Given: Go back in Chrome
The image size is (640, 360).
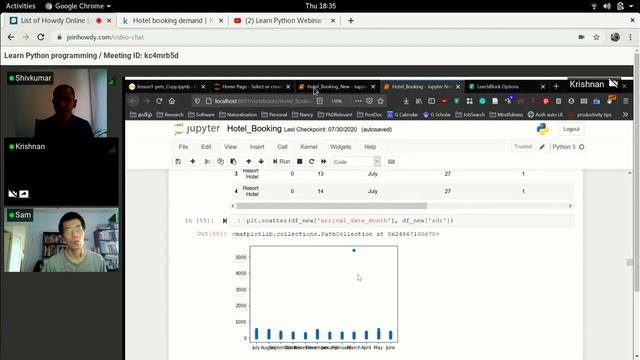Looking at the screenshot, I should [11, 37].
